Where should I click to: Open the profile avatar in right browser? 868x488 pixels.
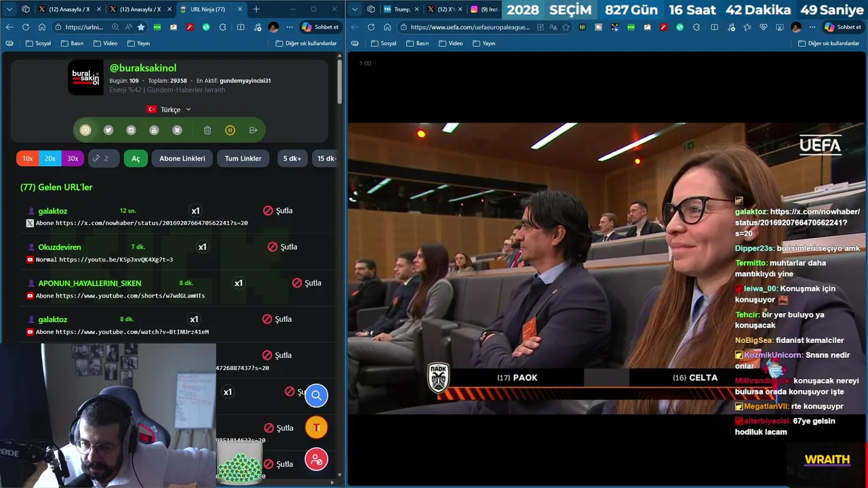pos(796,27)
